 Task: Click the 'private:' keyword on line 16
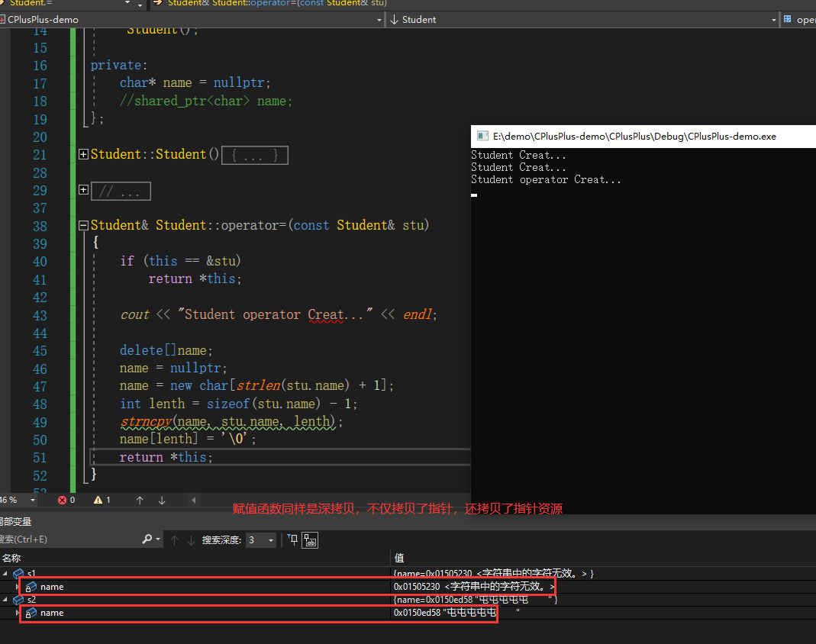pyautogui.click(x=118, y=65)
